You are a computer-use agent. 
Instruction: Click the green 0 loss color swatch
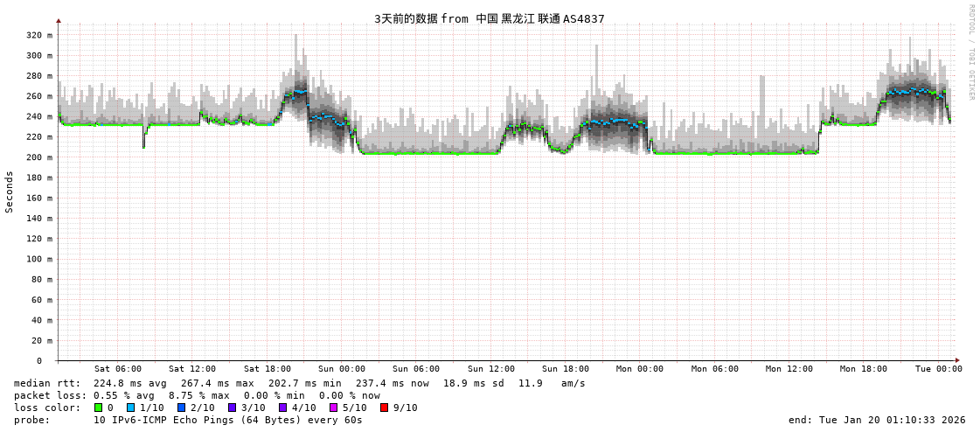[x=98, y=408]
